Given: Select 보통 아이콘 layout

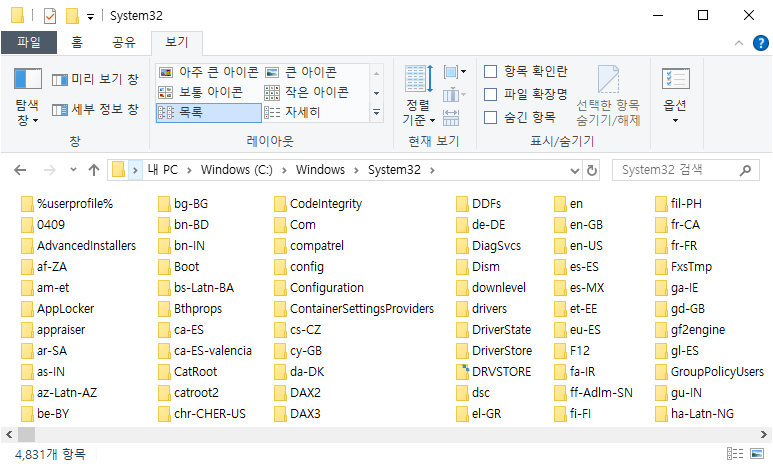Looking at the screenshot, I should [201, 92].
